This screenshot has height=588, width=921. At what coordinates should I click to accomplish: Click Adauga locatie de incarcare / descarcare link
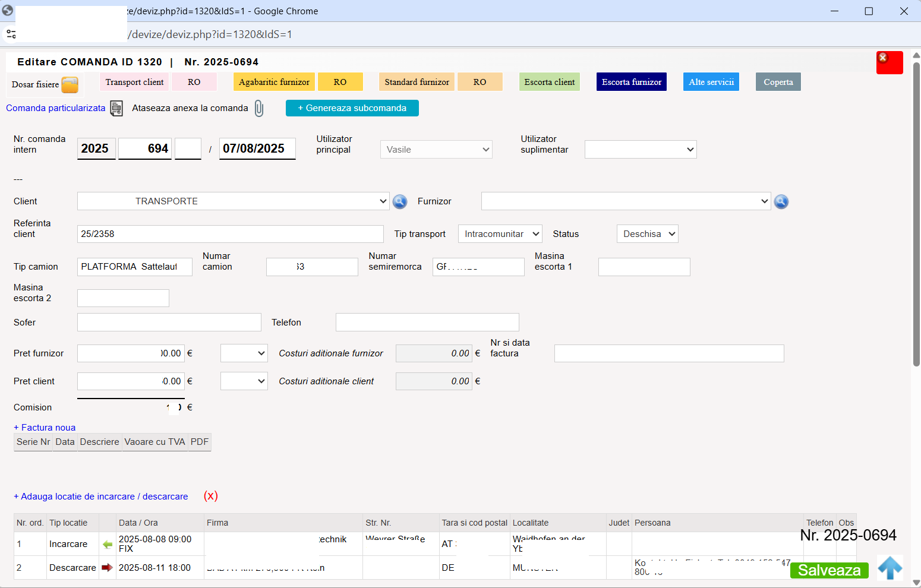tap(101, 497)
